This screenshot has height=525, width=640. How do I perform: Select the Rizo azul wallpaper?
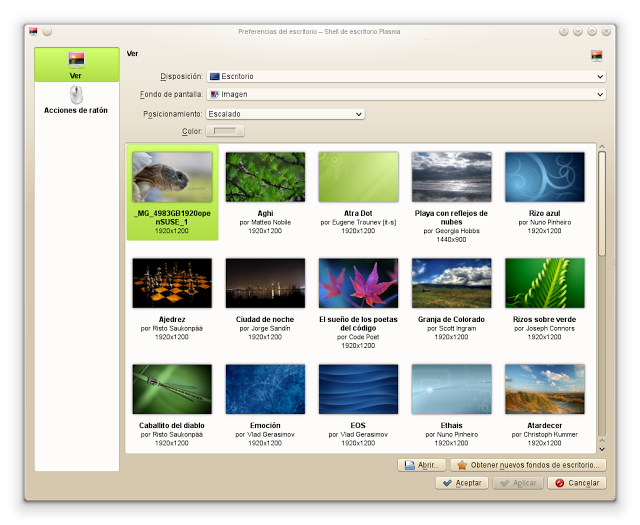(x=544, y=177)
